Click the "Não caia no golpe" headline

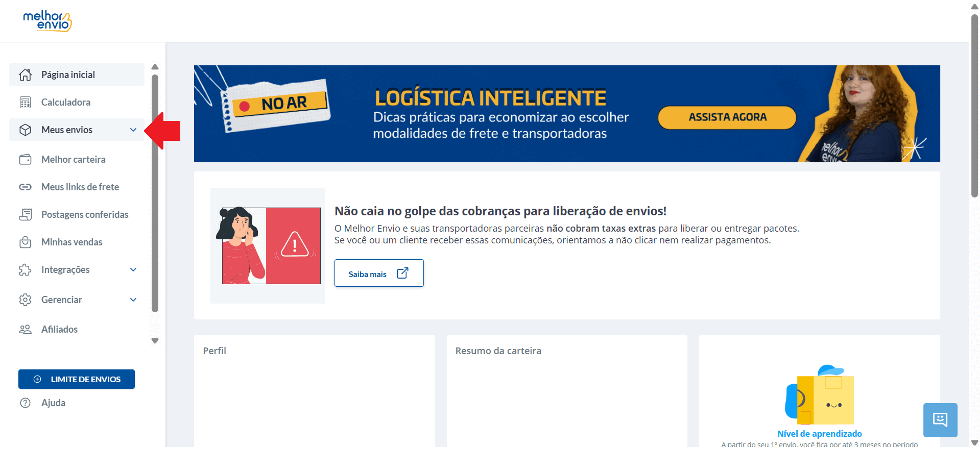click(x=500, y=211)
